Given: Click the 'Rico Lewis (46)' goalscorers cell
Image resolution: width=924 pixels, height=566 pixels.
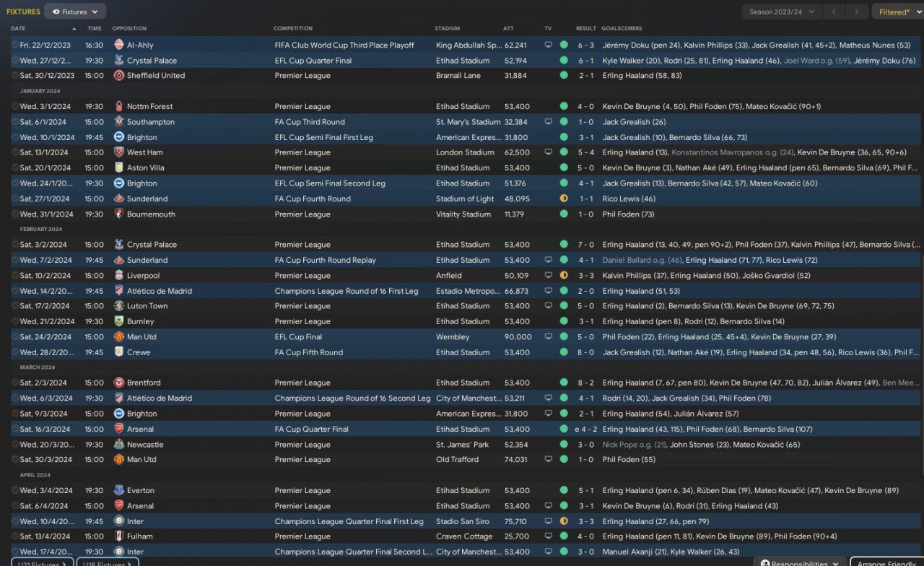Looking at the screenshot, I should point(629,199).
